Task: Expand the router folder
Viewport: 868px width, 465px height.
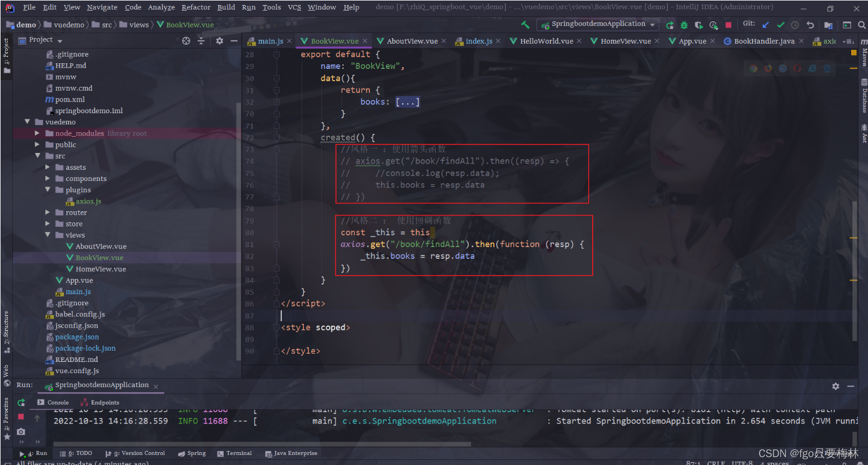Action: [x=47, y=212]
